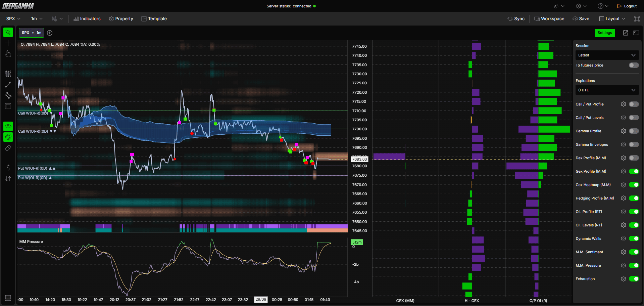Switch off the Exhaustion toggle
Viewport: 644px width, 306px height.
[634, 279]
